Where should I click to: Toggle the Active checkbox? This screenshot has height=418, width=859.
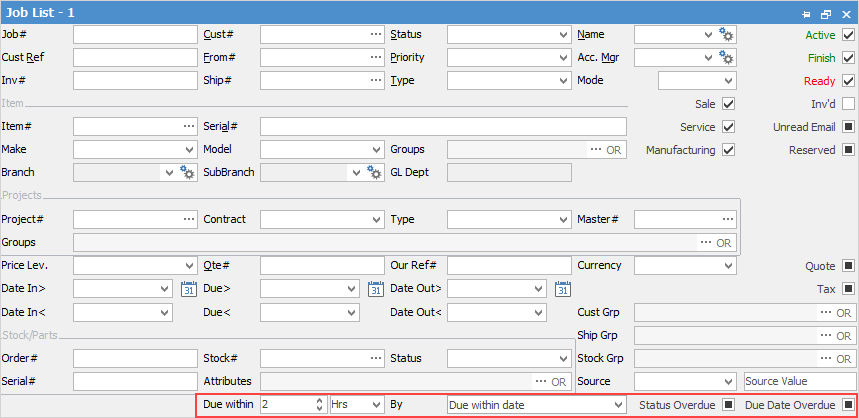(848, 35)
